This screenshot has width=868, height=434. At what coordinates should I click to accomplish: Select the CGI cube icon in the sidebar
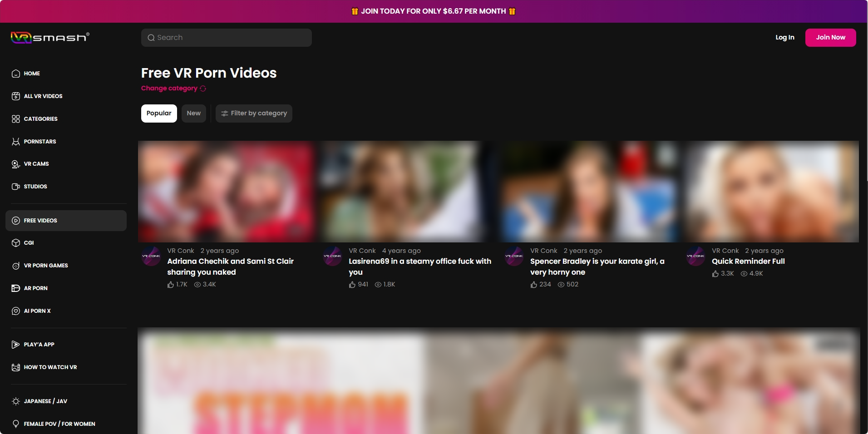(16, 243)
